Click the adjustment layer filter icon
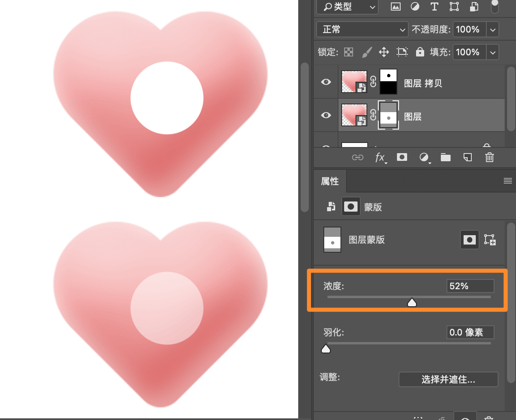 click(x=415, y=6)
